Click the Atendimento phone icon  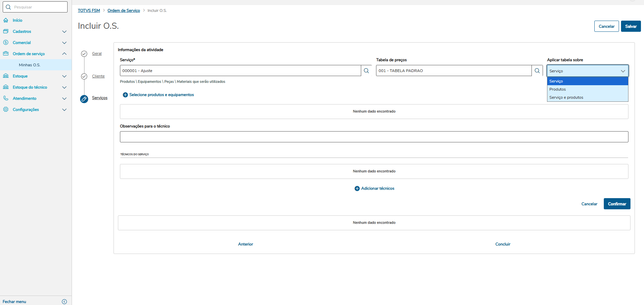tap(6, 98)
